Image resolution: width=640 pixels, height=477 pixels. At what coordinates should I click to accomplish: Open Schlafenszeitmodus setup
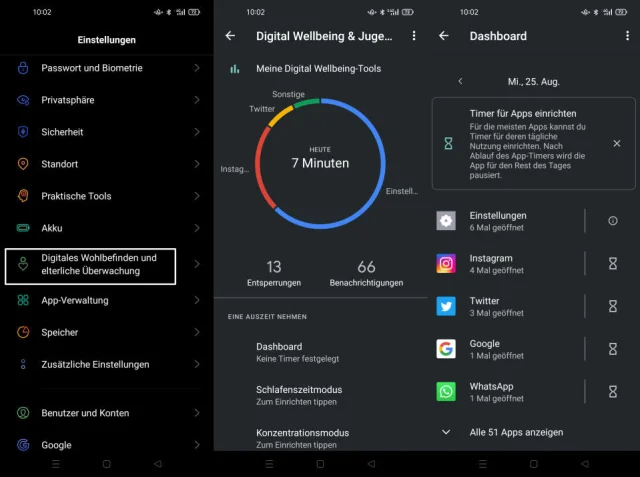pyautogui.click(x=320, y=395)
